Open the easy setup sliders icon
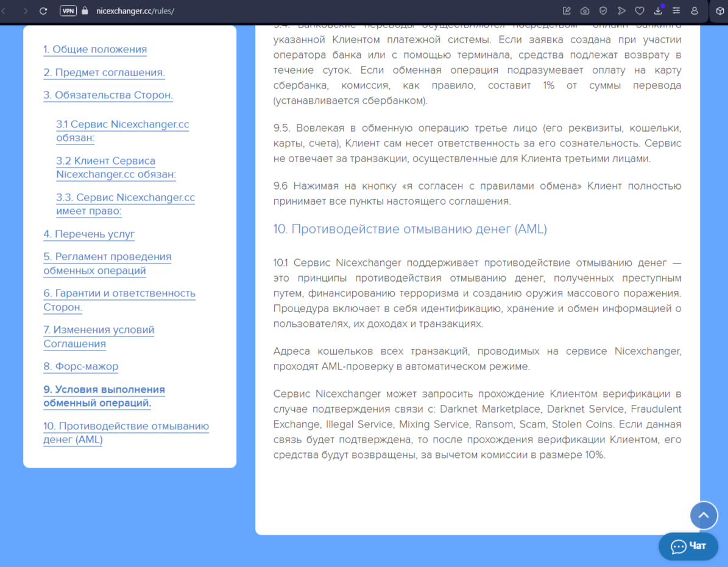Viewport: 728px width, 567px height. tap(676, 11)
